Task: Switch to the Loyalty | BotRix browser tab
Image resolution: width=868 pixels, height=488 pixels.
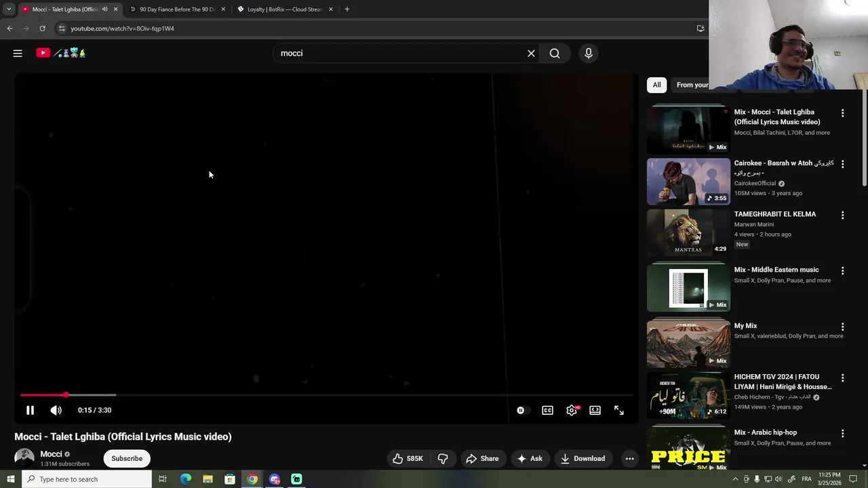Action: (284, 9)
